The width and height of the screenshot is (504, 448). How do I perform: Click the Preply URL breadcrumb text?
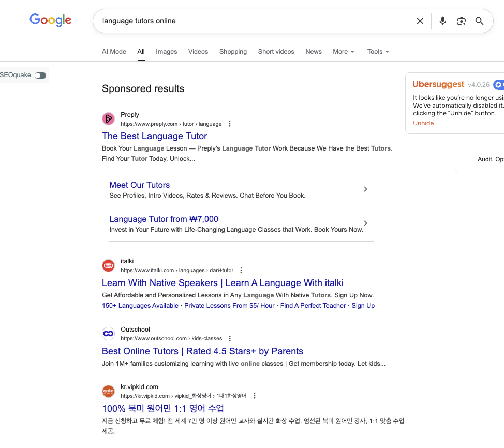tap(171, 124)
